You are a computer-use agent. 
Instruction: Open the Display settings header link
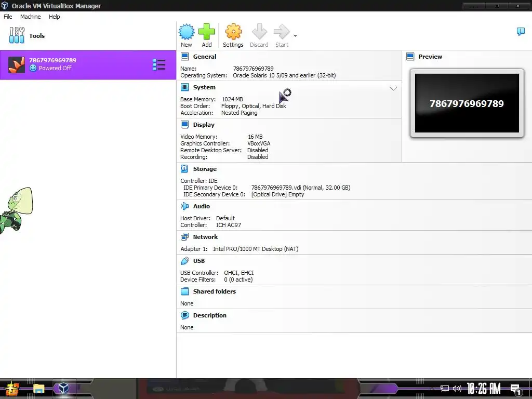[204, 125]
